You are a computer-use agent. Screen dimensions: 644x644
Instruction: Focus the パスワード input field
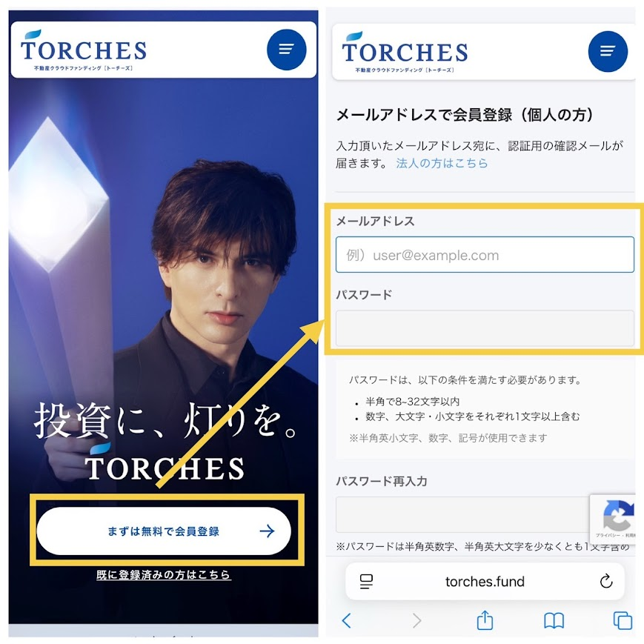[485, 328]
